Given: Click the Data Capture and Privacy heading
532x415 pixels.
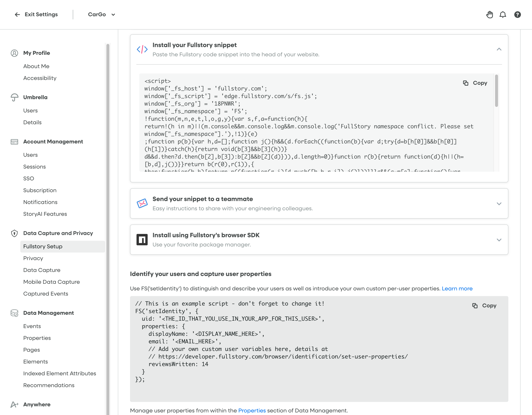Looking at the screenshot, I should click(58, 233).
